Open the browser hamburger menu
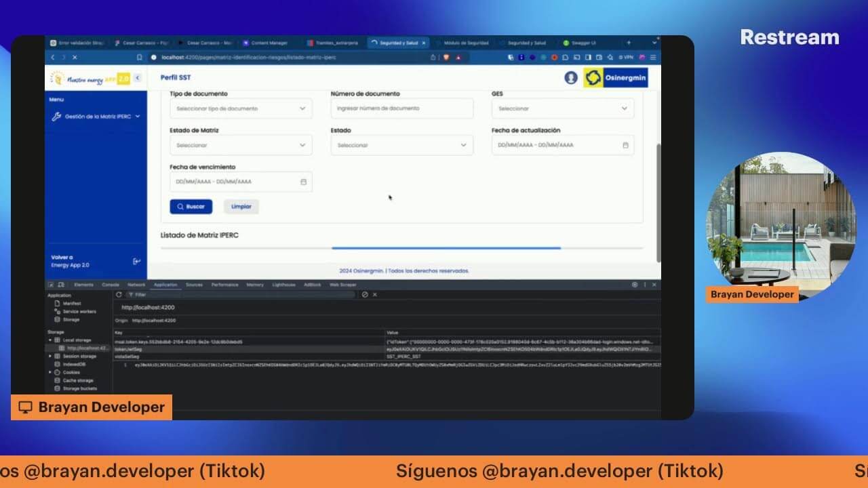The width and height of the screenshot is (868, 488). [653, 58]
